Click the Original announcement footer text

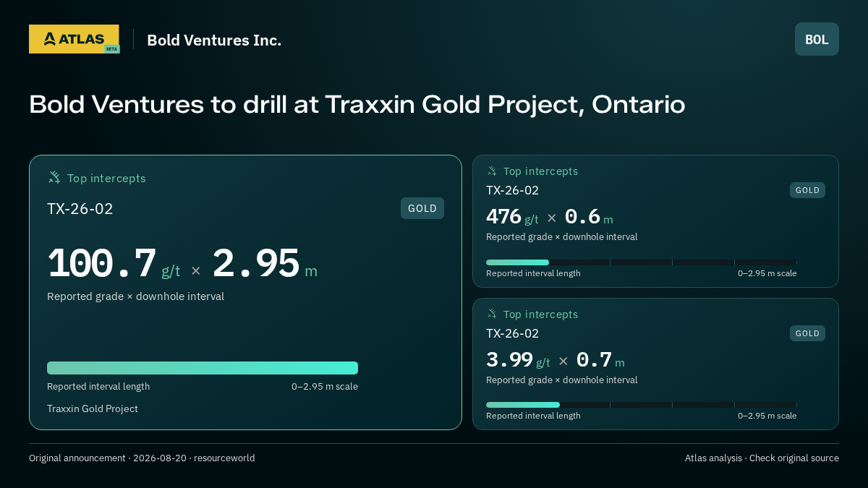142,458
